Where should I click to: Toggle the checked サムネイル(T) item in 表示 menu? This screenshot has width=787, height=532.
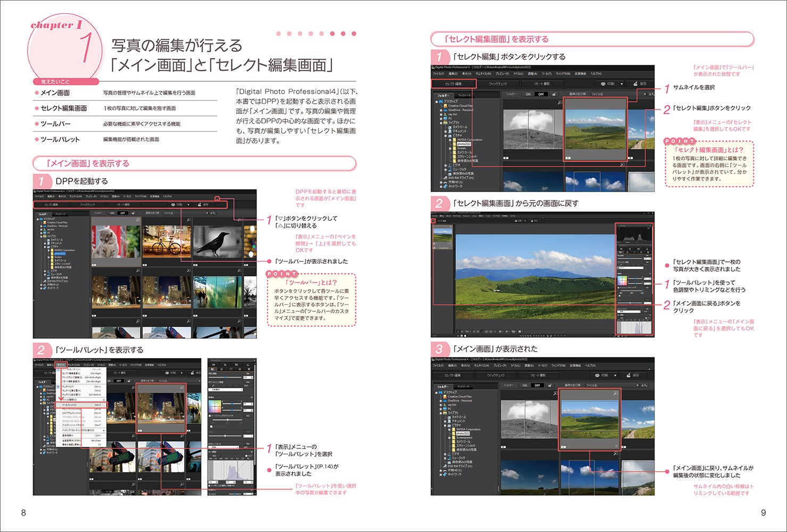[81, 387]
